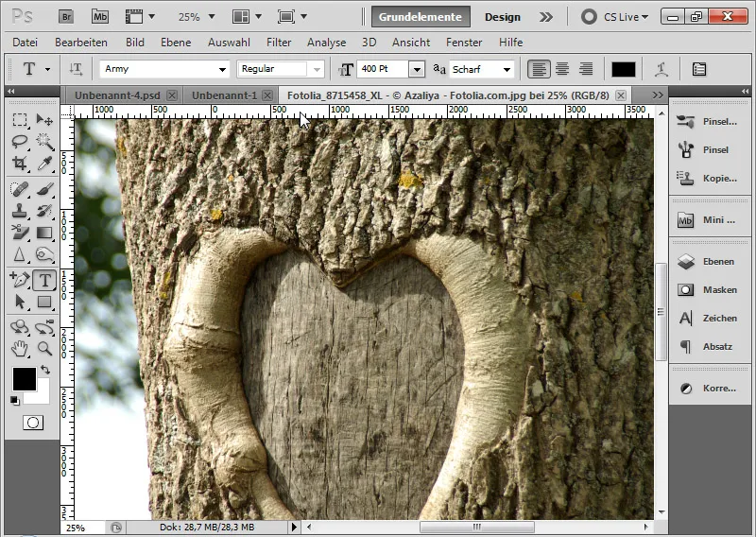Select the Dodge tool
Viewport: 756px width, 537px height.
[44, 254]
